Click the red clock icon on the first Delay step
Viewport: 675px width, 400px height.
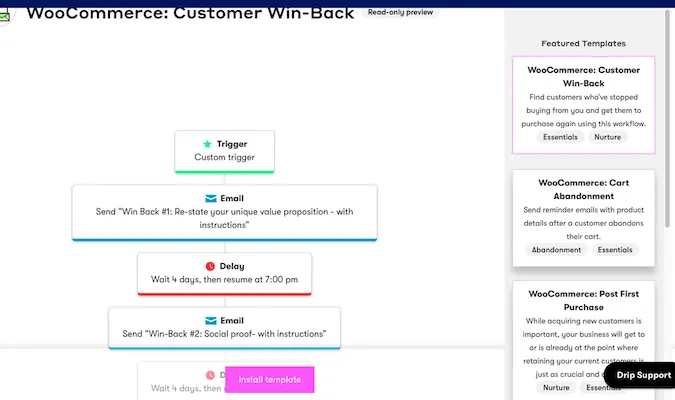click(210, 266)
